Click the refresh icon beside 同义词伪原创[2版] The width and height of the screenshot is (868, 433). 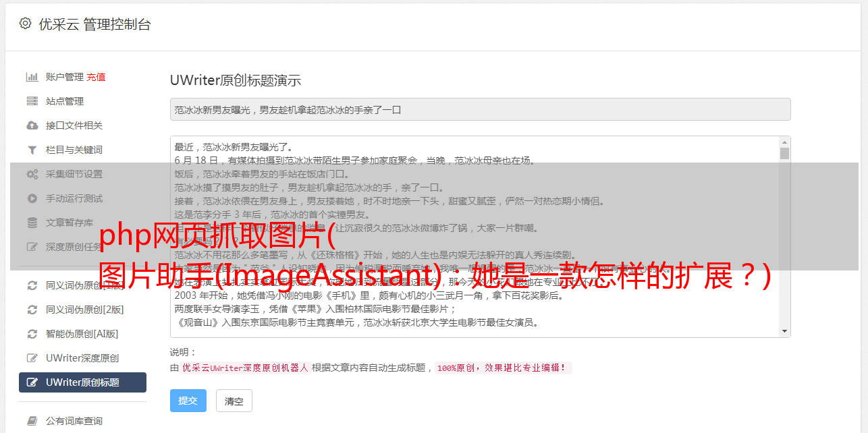pos(32,310)
